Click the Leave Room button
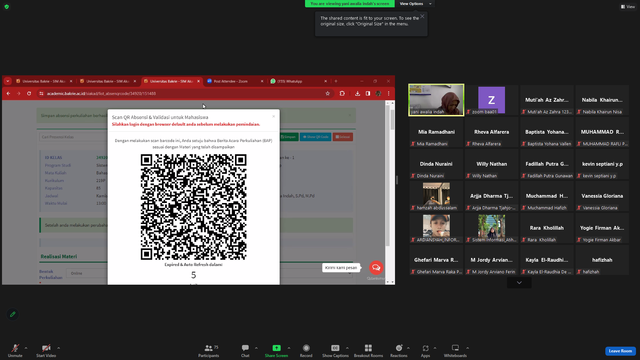The height and width of the screenshot is (360, 640). click(620, 351)
